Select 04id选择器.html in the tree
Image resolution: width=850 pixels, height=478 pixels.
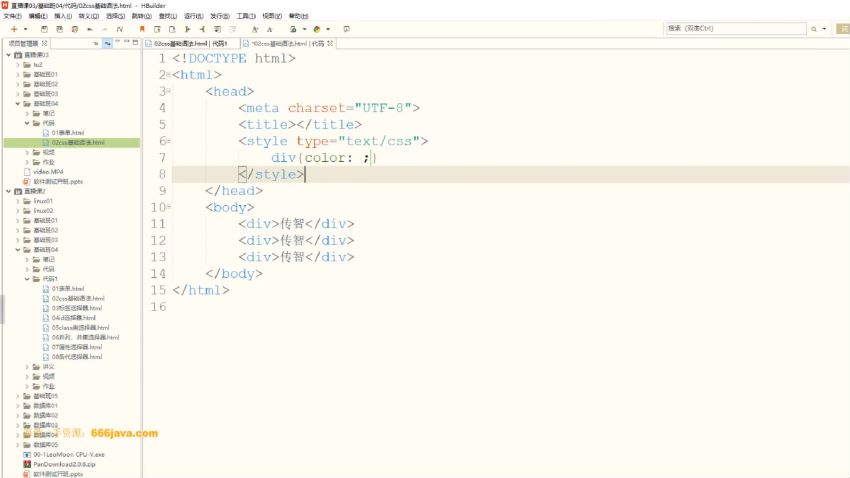click(74, 318)
